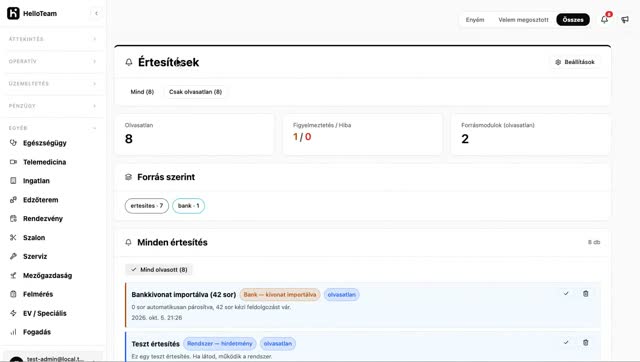Open Beállítások settings button

(575, 62)
